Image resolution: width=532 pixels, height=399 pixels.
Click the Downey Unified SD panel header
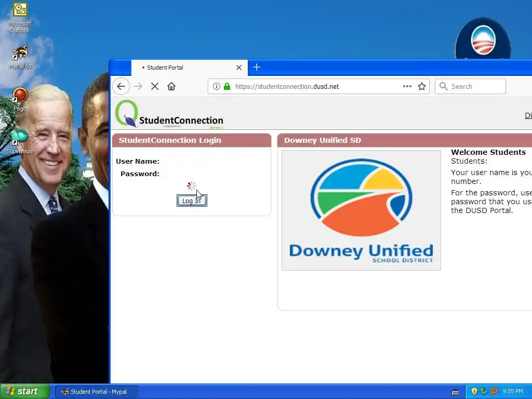click(404, 140)
